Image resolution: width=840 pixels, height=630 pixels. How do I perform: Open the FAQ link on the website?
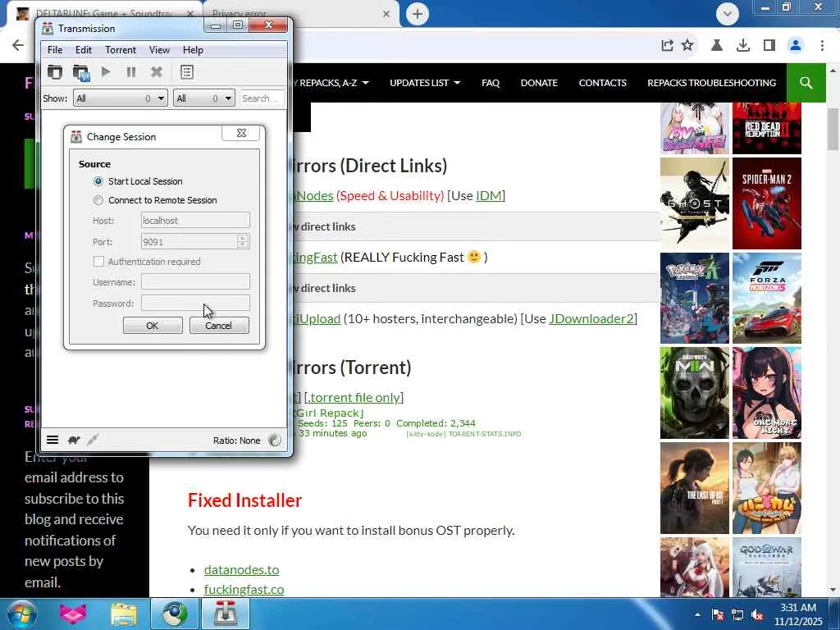491,83
